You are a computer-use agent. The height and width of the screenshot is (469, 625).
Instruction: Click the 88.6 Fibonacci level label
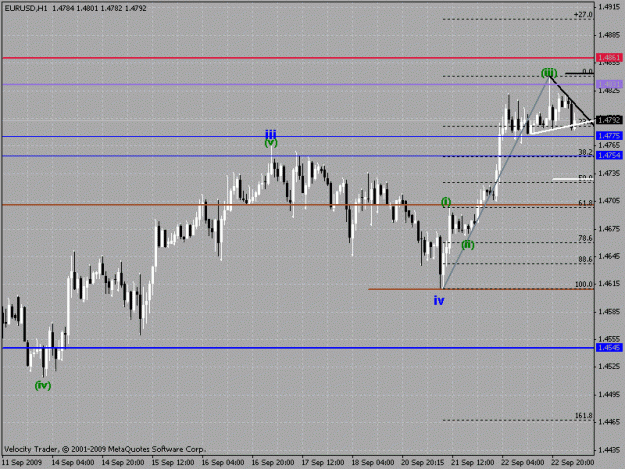click(586, 259)
